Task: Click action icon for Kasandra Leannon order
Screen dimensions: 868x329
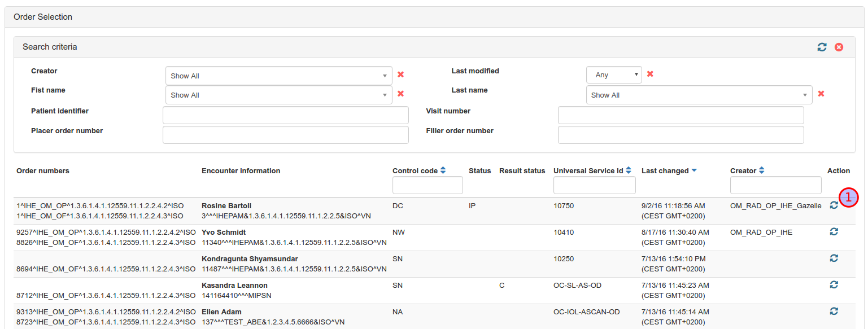Action: (834, 284)
